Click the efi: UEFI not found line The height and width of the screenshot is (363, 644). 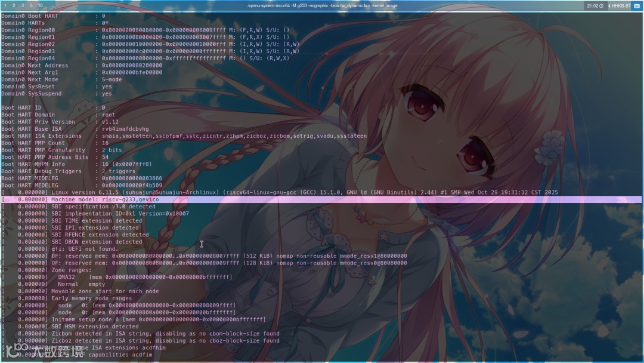click(x=60, y=249)
